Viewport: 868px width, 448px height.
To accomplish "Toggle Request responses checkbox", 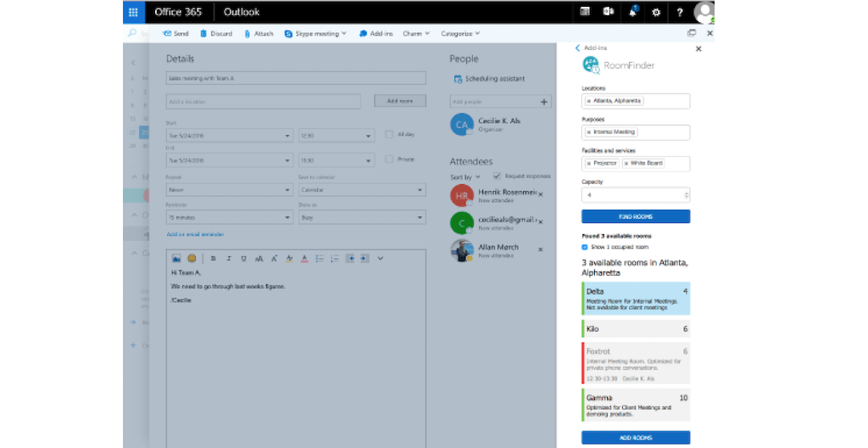I will pyautogui.click(x=497, y=176).
